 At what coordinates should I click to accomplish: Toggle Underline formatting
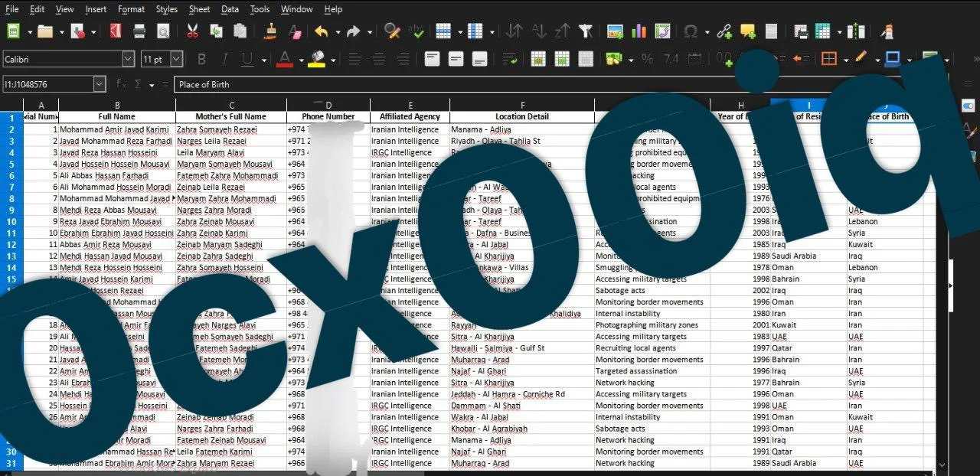[247, 59]
